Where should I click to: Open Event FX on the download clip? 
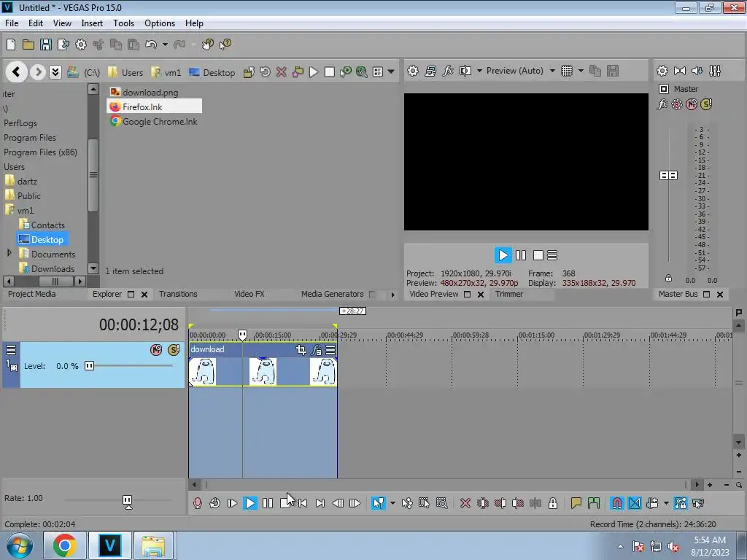click(317, 350)
